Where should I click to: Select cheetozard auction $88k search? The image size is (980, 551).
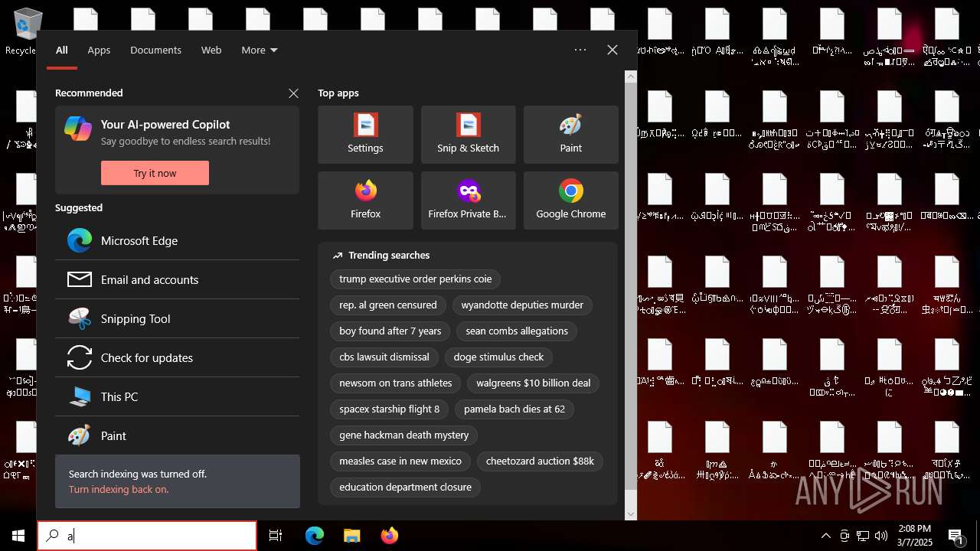(540, 461)
